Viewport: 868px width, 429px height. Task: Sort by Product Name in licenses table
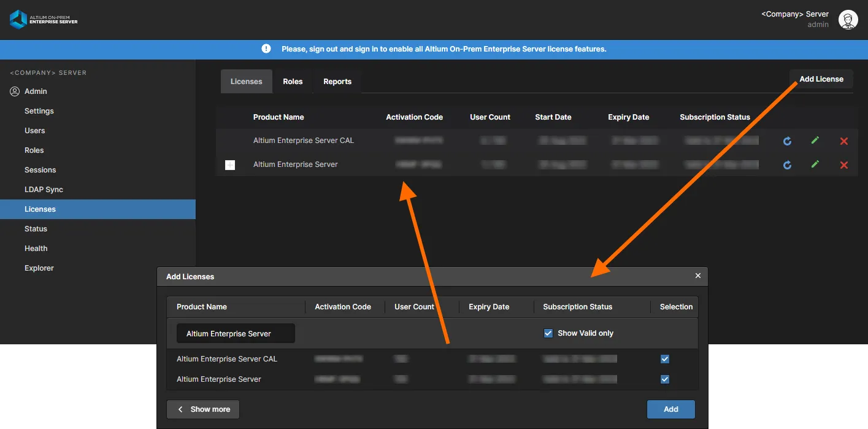(x=278, y=117)
